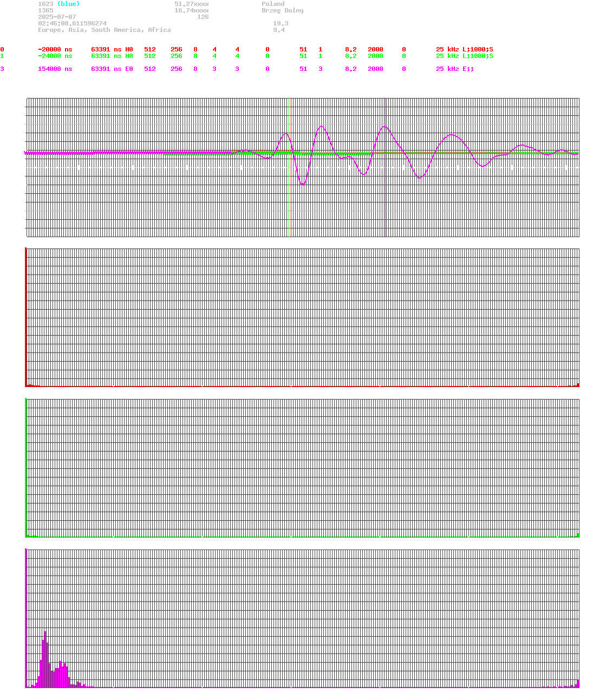Click the value 1365 in the header
Screen dimensions: 593x700
click(45, 10)
